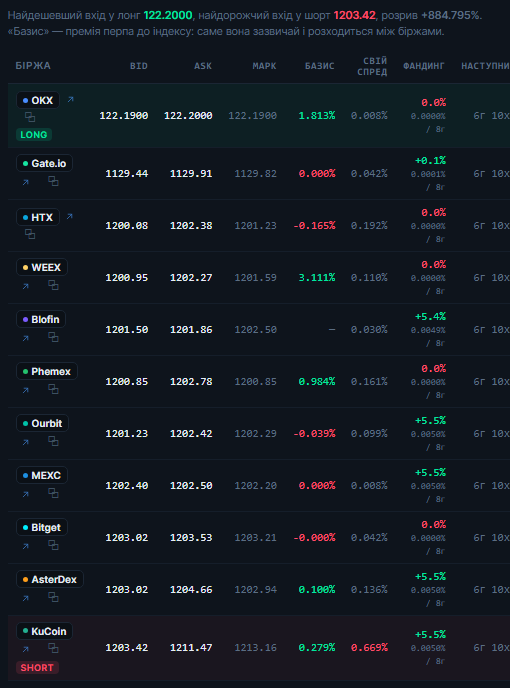This screenshot has height=688, width=510.
Task: Open Bitget external link arrow icon
Action: pos(25,546)
